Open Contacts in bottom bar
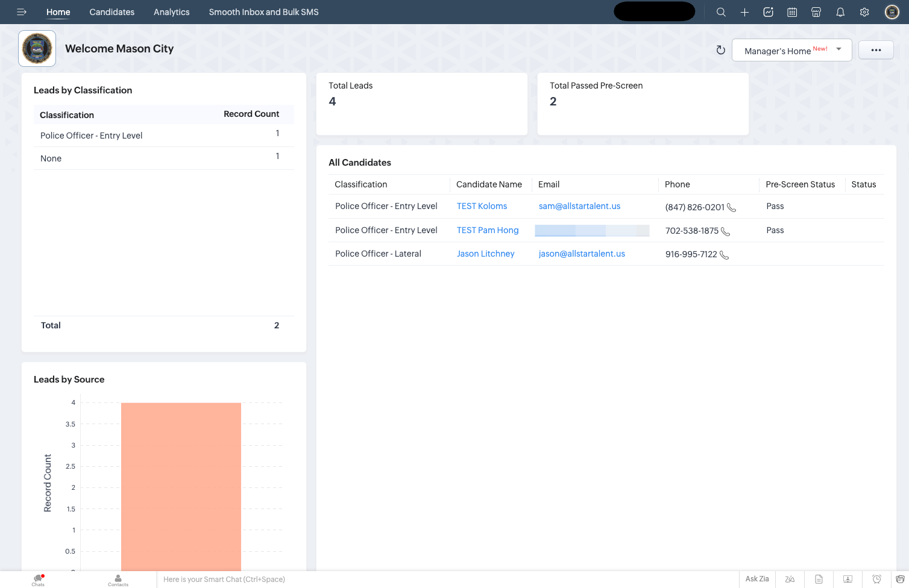This screenshot has width=909, height=588. [x=118, y=580]
